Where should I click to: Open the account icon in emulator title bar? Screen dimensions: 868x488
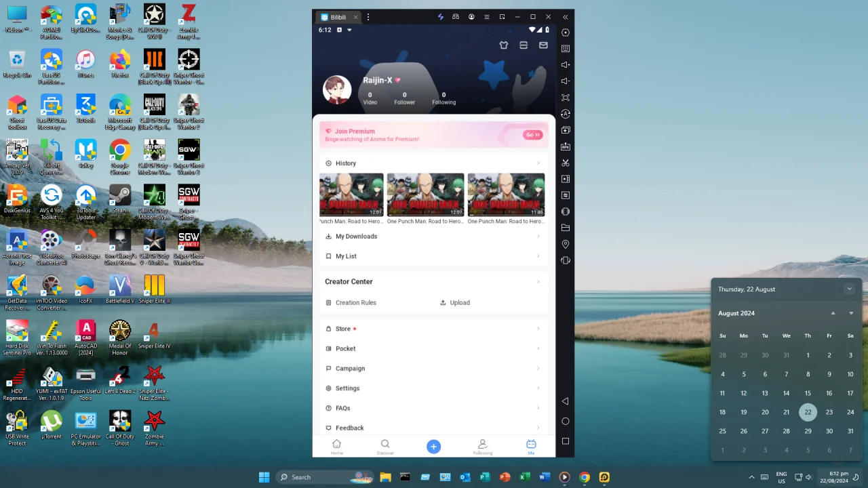471,17
